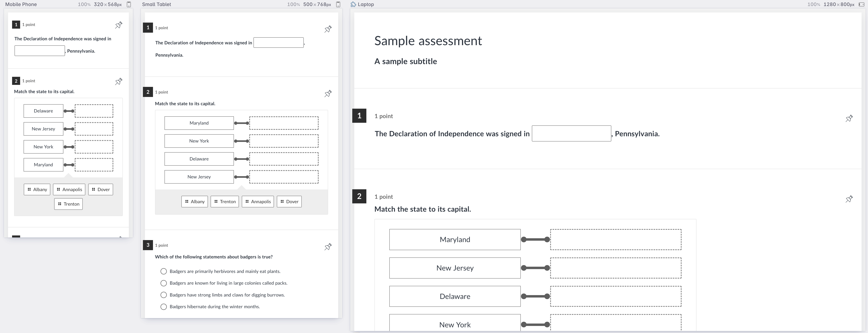Click the Mobile Phone device rotate icon
Image resolution: width=868 pixels, height=333 pixels.
tap(129, 4)
